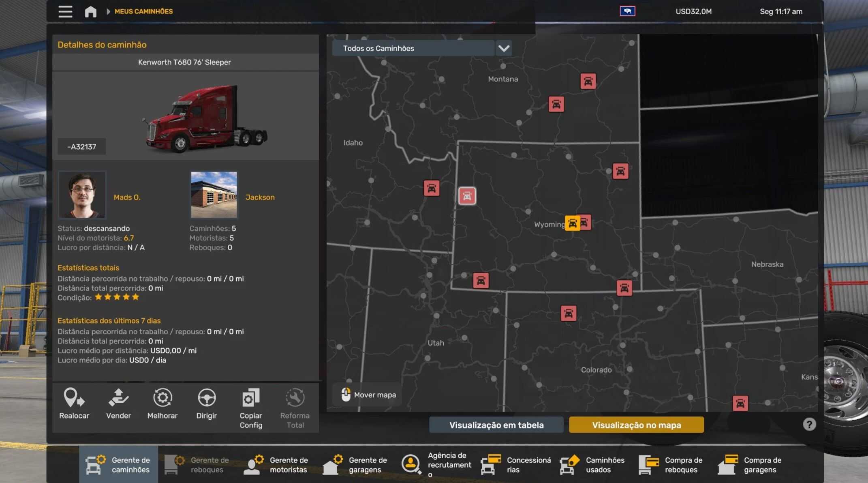Click the Wyoming flag icon in top bar
This screenshot has height=483, width=868.
click(x=627, y=11)
